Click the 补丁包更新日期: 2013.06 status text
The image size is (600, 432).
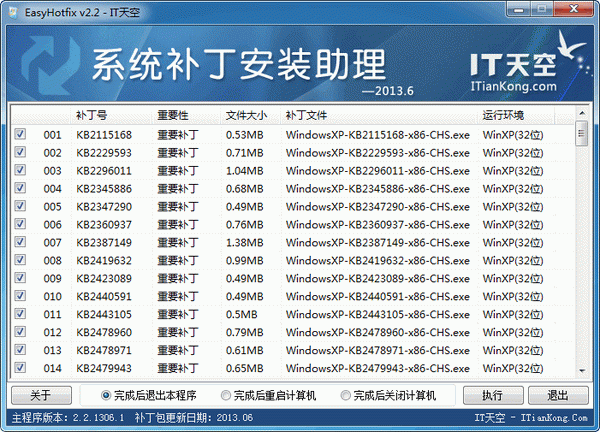click(194, 418)
